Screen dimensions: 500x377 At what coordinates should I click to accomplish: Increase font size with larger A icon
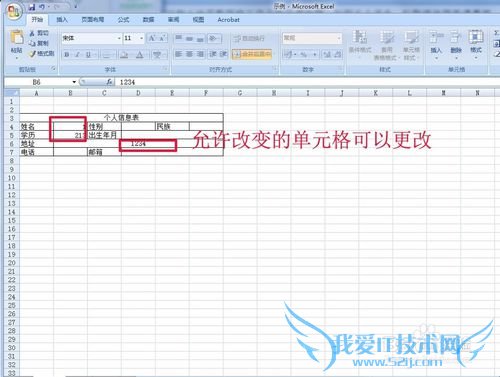(152, 38)
